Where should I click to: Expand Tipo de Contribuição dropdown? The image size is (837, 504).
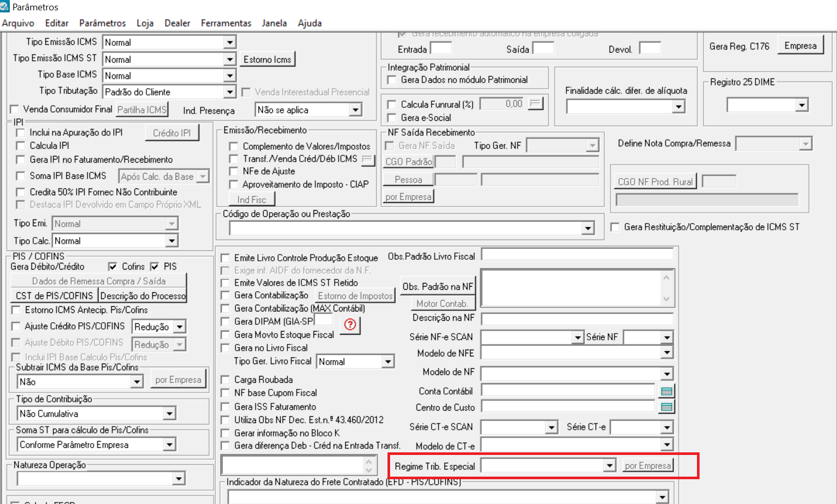pyautogui.click(x=169, y=414)
